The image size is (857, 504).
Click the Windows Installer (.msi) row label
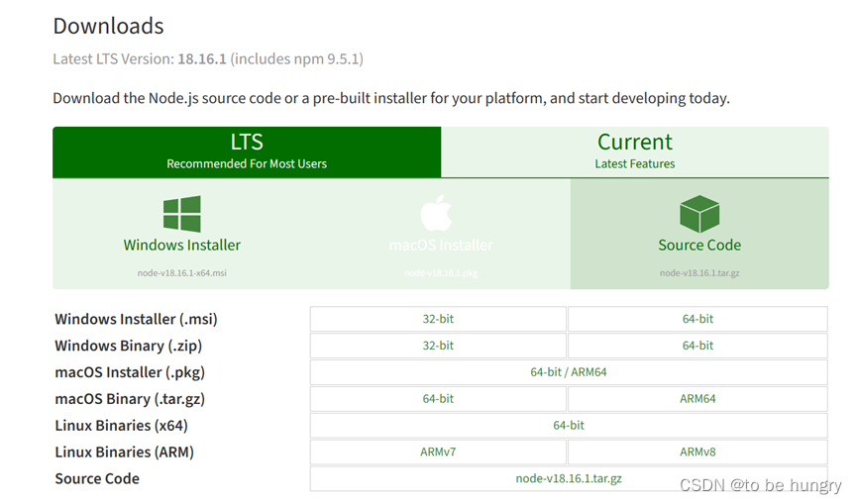(x=136, y=319)
